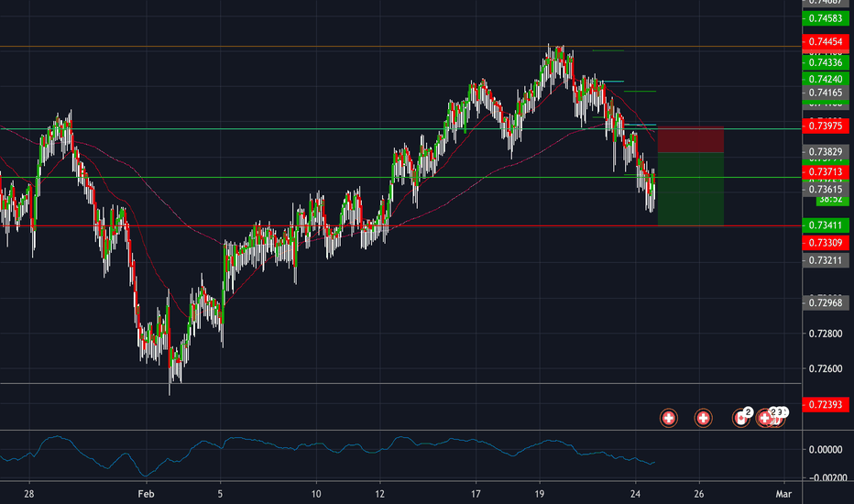Click the green 0.74336 price label
The height and width of the screenshot is (504, 854).
[825, 62]
